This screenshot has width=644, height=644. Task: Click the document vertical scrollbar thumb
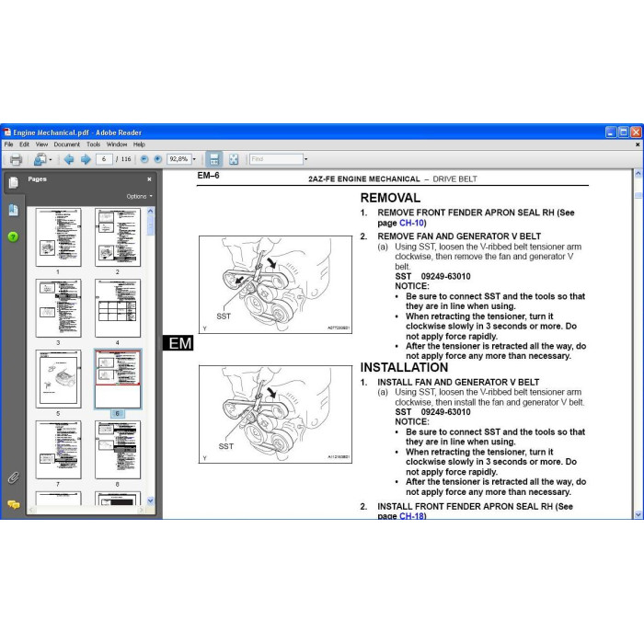coord(638,195)
